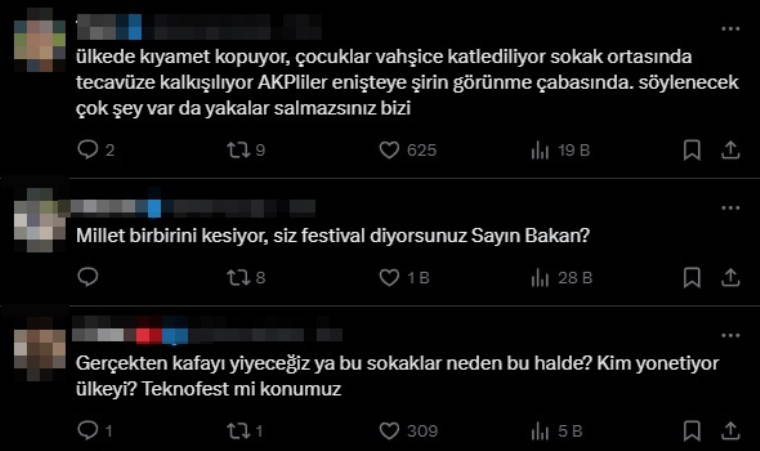Reply to the 'Sayın Bakan' tweet

(88, 277)
